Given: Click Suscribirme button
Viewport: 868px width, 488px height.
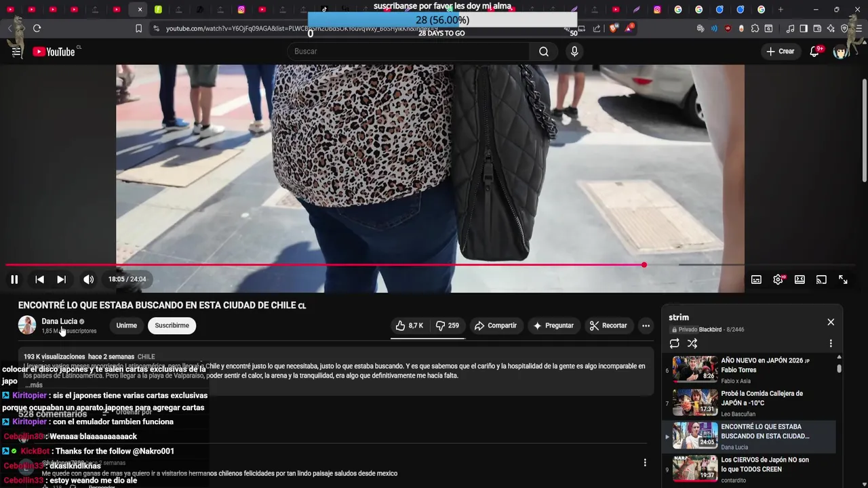Looking at the screenshot, I should (172, 325).
